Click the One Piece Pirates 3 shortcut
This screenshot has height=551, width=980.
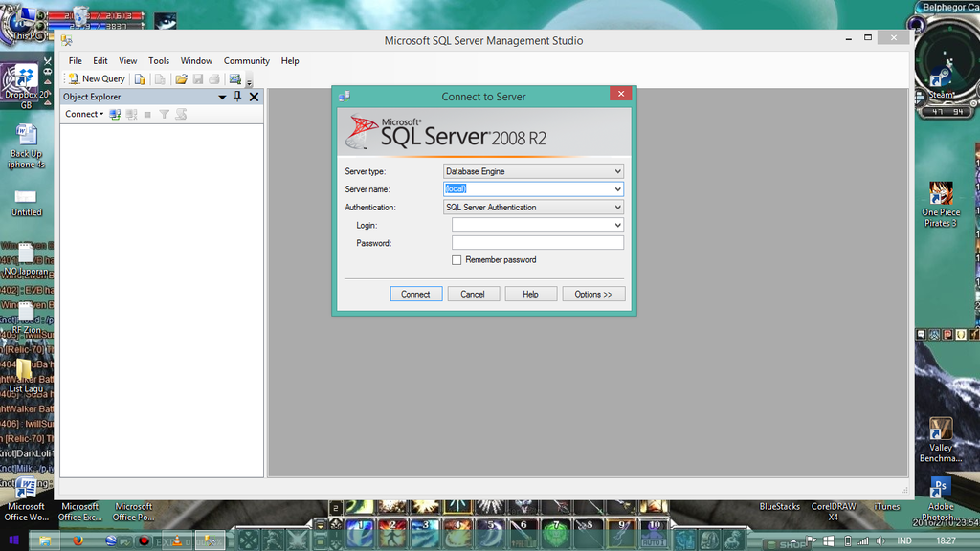click(941, 205)
